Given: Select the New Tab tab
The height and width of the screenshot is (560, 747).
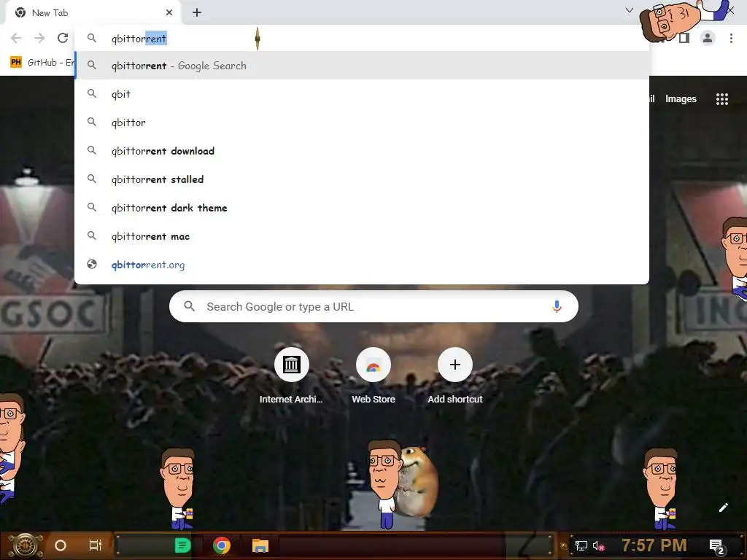Looking at the screenshot, I should [93, 13].
